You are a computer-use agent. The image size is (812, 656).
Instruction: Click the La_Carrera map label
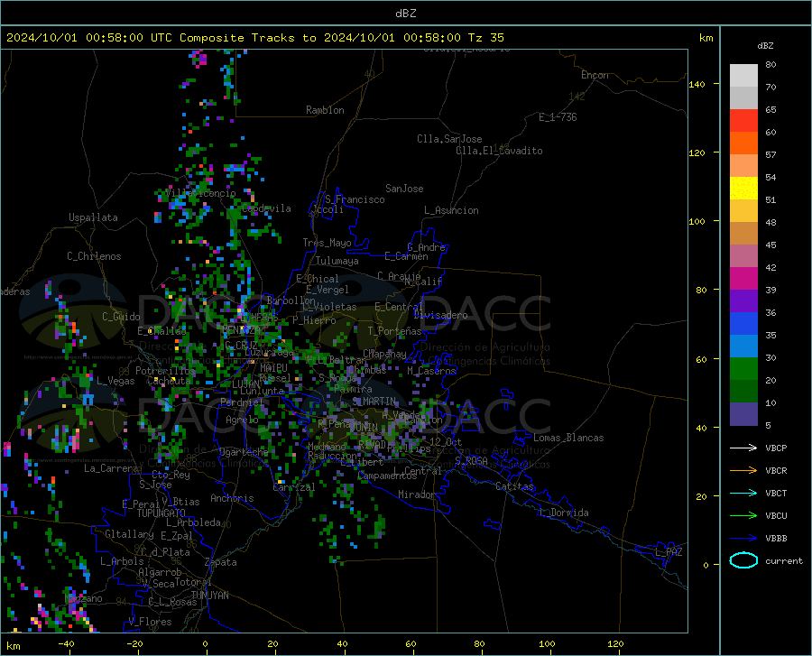pos(111,468)
